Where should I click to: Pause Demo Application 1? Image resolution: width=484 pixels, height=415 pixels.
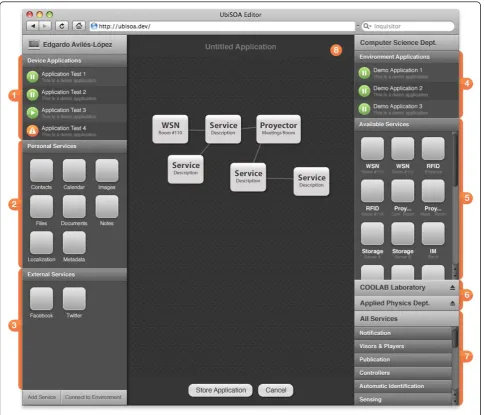pos(364,73)
